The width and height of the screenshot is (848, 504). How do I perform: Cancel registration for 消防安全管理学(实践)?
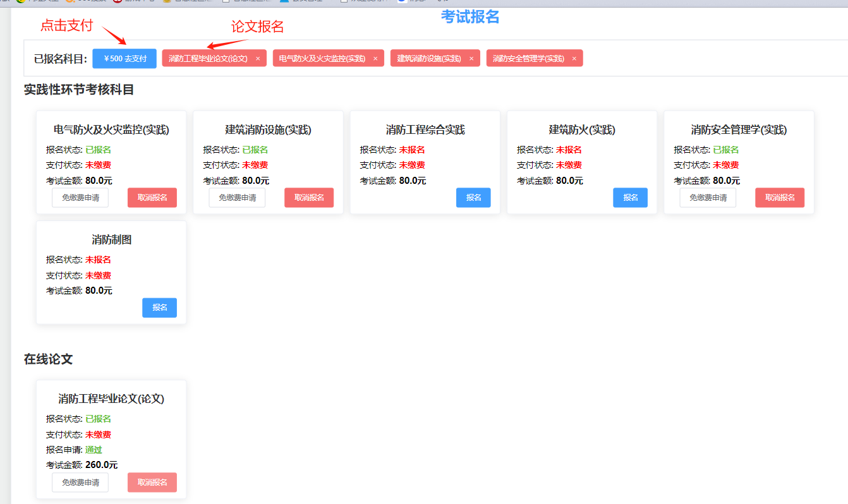click(780, 198)
